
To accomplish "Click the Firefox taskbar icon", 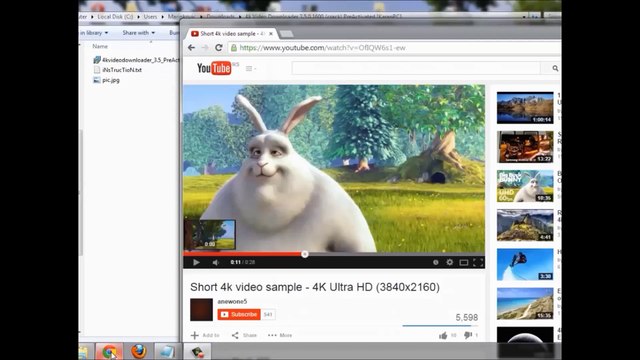I will [139, 351].
